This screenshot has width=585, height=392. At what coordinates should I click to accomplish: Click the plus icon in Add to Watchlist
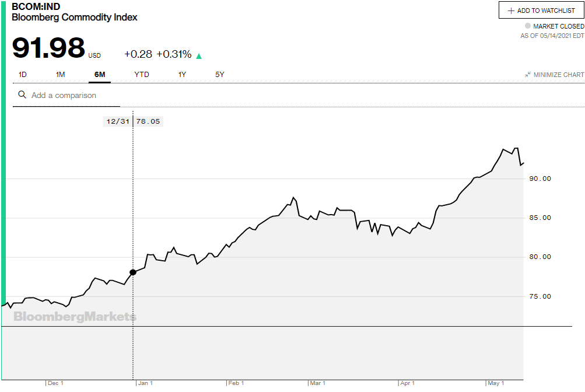click(511, 10)
